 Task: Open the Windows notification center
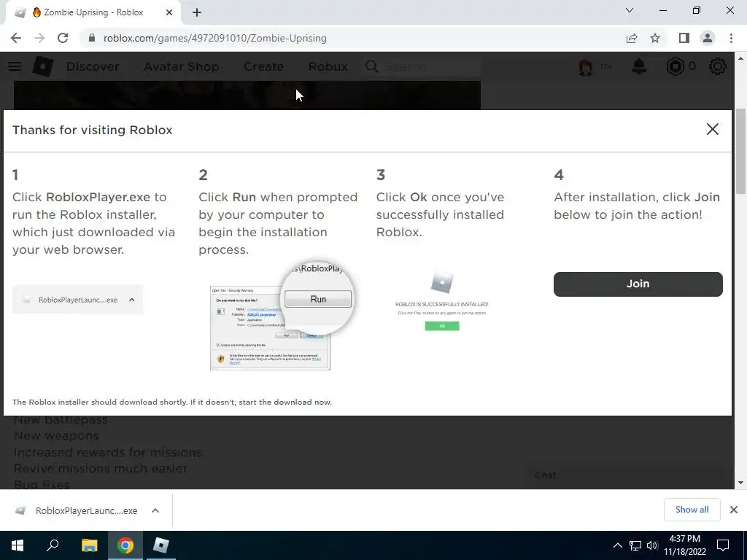click(x=723, y=545)
